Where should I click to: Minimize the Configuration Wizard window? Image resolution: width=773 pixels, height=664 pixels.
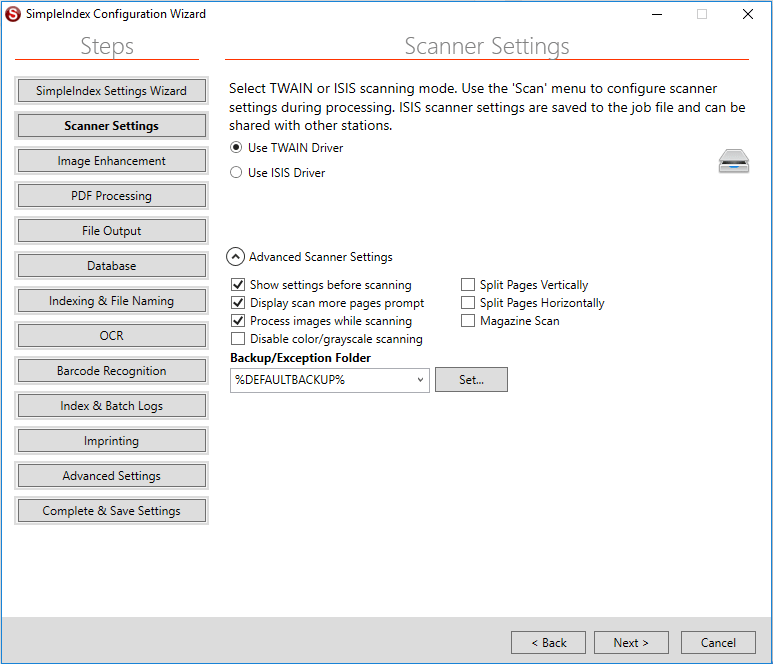[657, 14]
